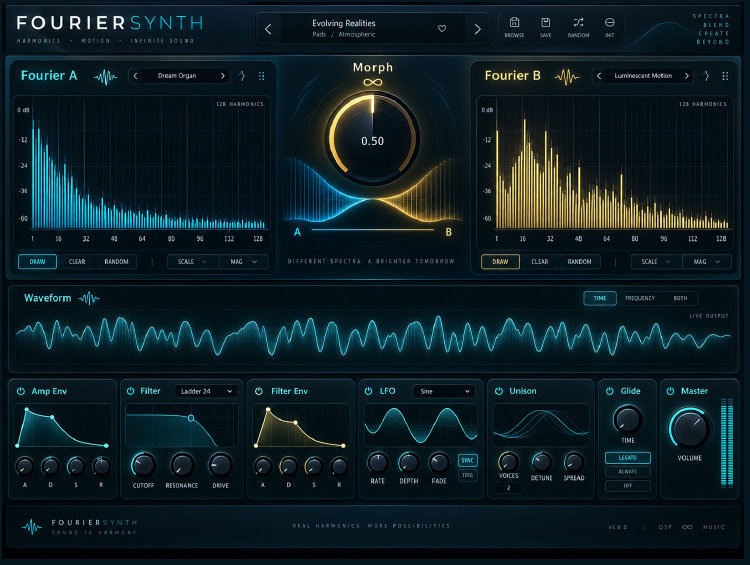Open the Dream Organ preset selector
Image resolution: width=750 pixels, height=565 pixels.
[x=177, y=76]
